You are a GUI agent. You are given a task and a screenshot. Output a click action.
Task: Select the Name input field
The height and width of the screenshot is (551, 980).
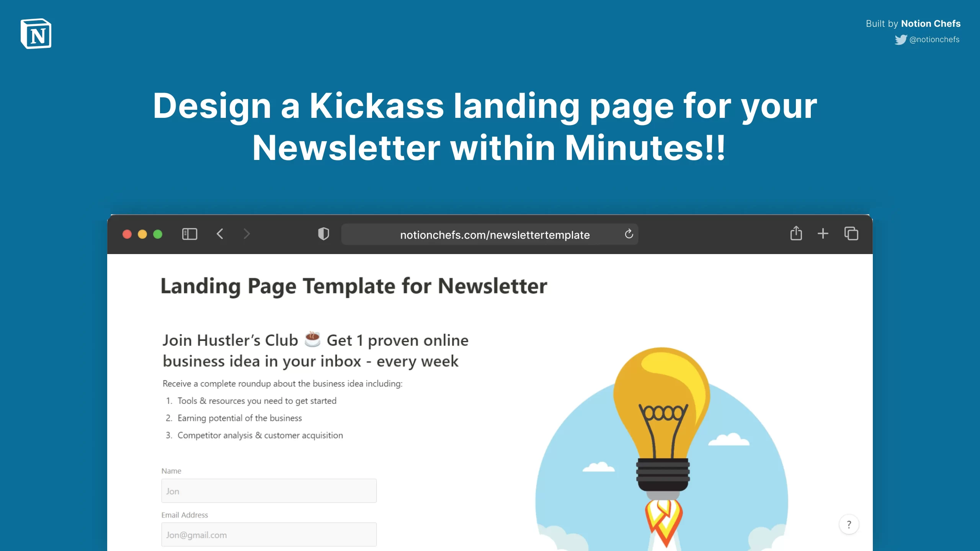click(268, 491)
